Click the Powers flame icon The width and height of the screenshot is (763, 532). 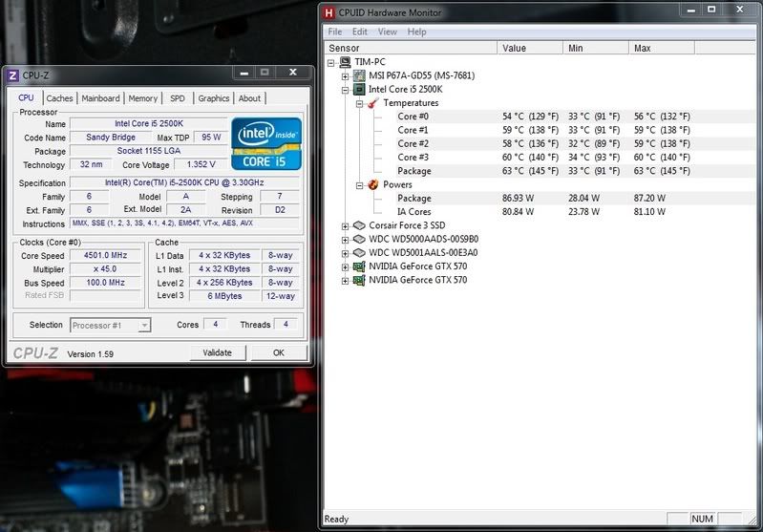373,184
